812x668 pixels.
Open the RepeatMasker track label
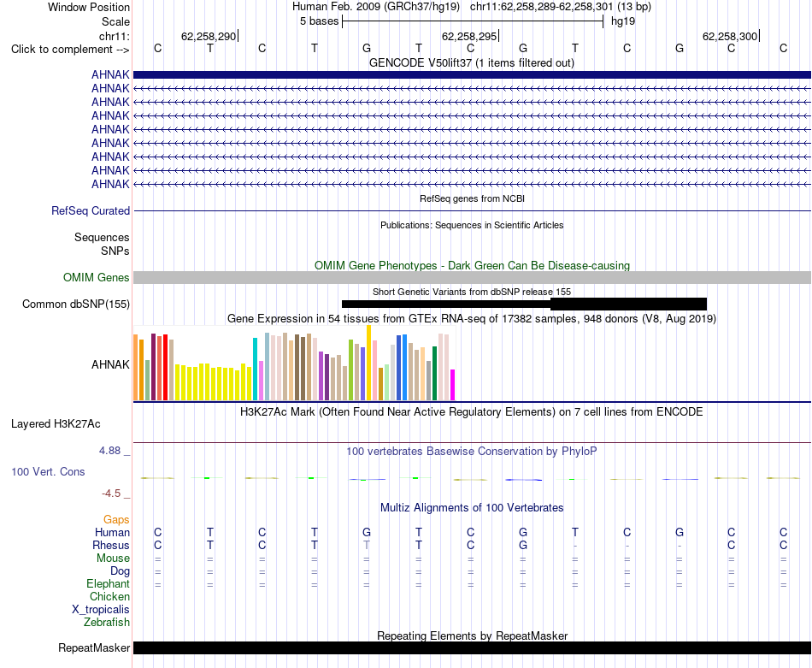[x=94, y=647]
